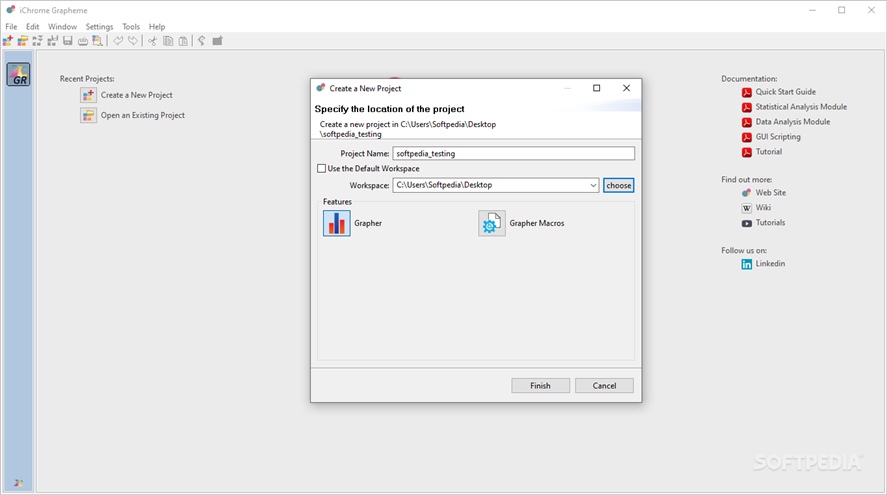Open the Window menu
The image size is (887, 495).
click(62, 27)
